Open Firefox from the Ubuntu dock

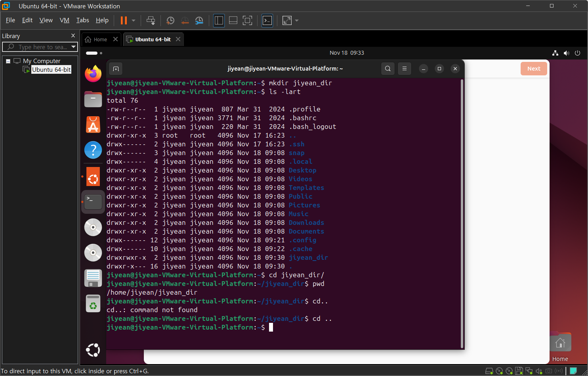(x=93, y=74)
